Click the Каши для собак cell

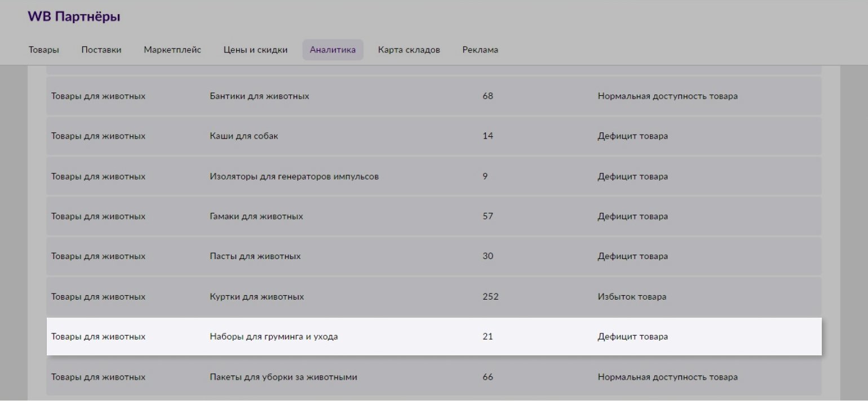(244, 136)
